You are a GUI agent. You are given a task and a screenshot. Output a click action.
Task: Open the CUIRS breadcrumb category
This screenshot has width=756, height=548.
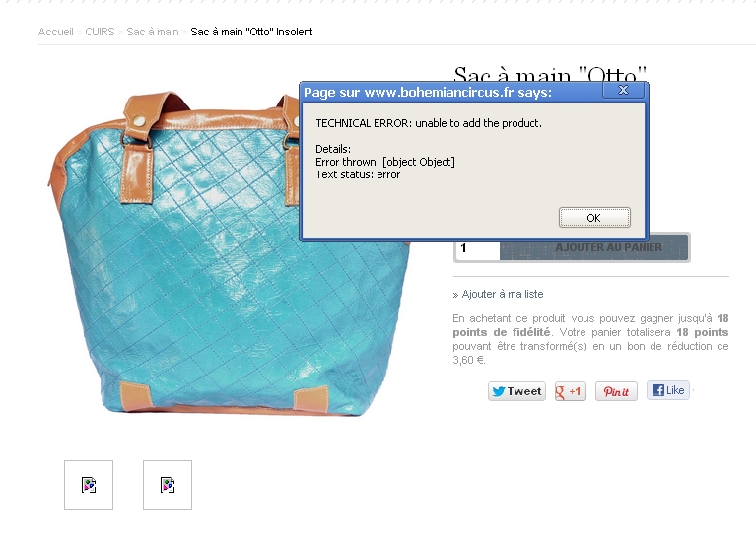[100, 32]
